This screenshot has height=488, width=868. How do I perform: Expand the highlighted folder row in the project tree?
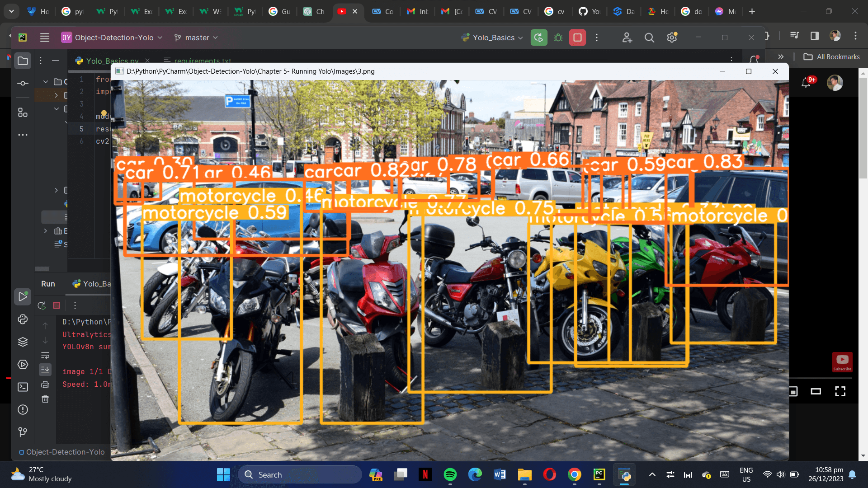click(56, 95)
